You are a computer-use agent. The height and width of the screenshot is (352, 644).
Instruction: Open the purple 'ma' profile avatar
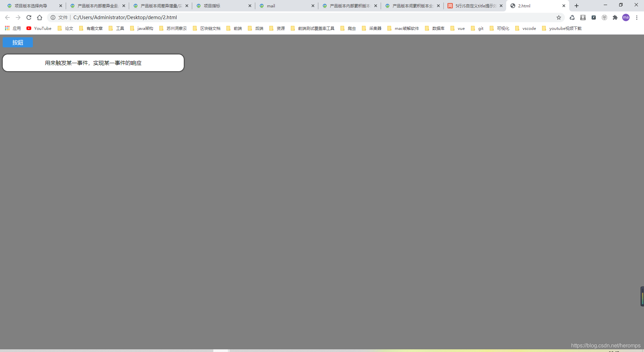coord(626,17)
